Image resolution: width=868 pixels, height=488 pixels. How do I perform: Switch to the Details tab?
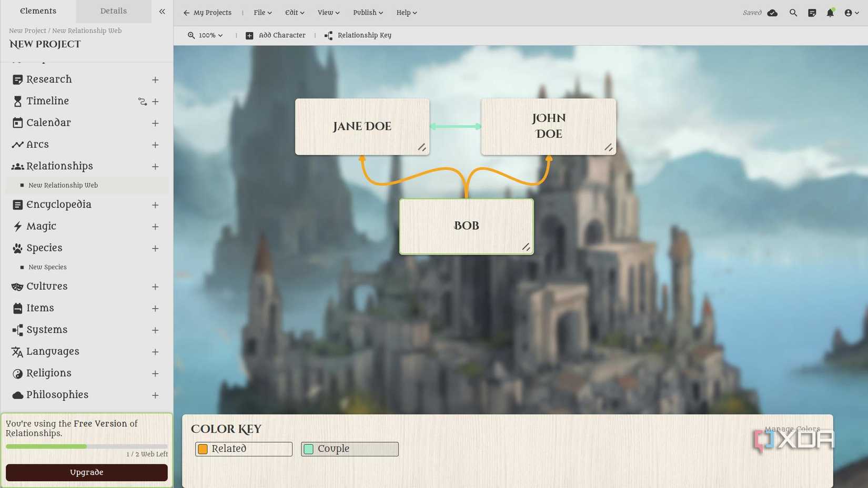click(x=113, y=11)
